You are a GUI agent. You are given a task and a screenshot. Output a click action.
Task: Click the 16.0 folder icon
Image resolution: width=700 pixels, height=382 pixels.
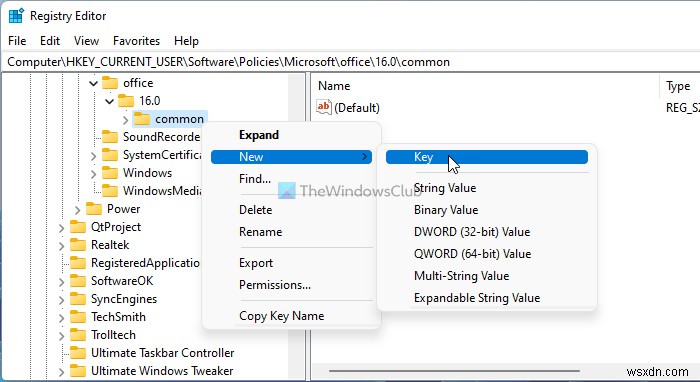coord(126,101)
